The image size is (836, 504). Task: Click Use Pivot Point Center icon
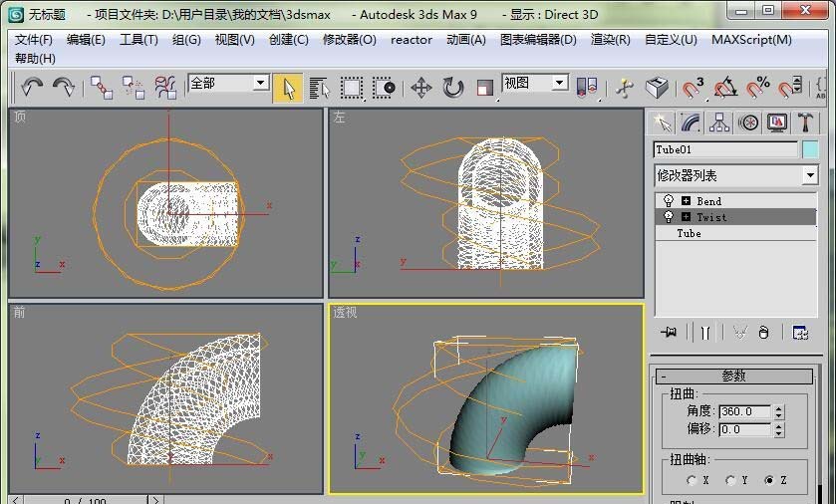[587, 88]
